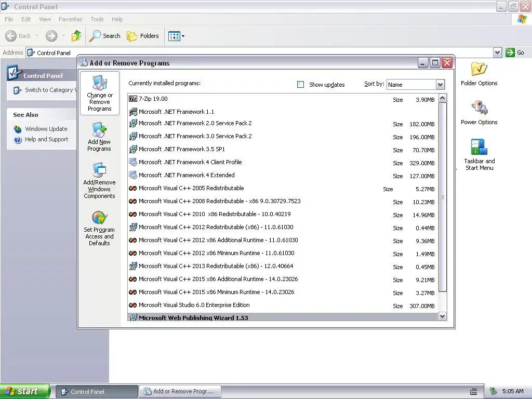Open the Forward button history dropdown arrow
Viewport: 532px width, 399px height.
tap(63, 36)
